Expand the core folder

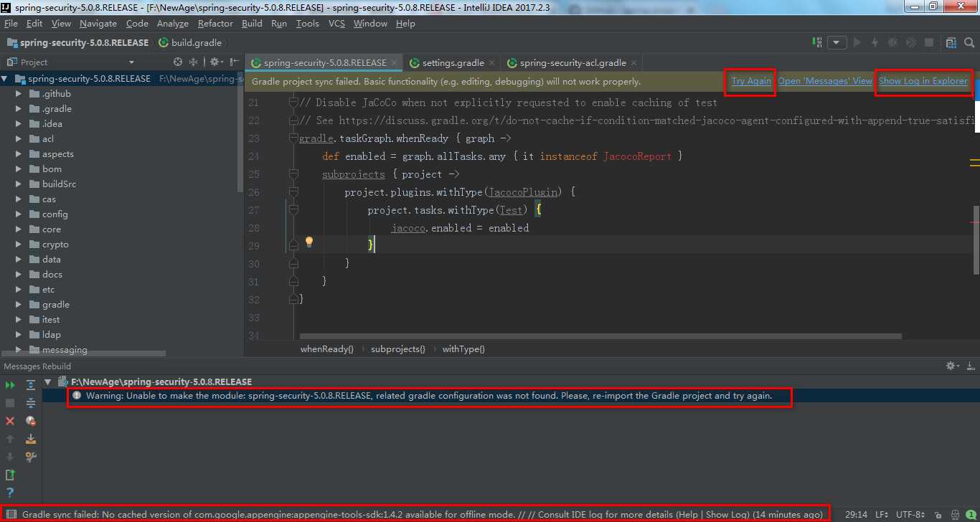click(19, 229)
